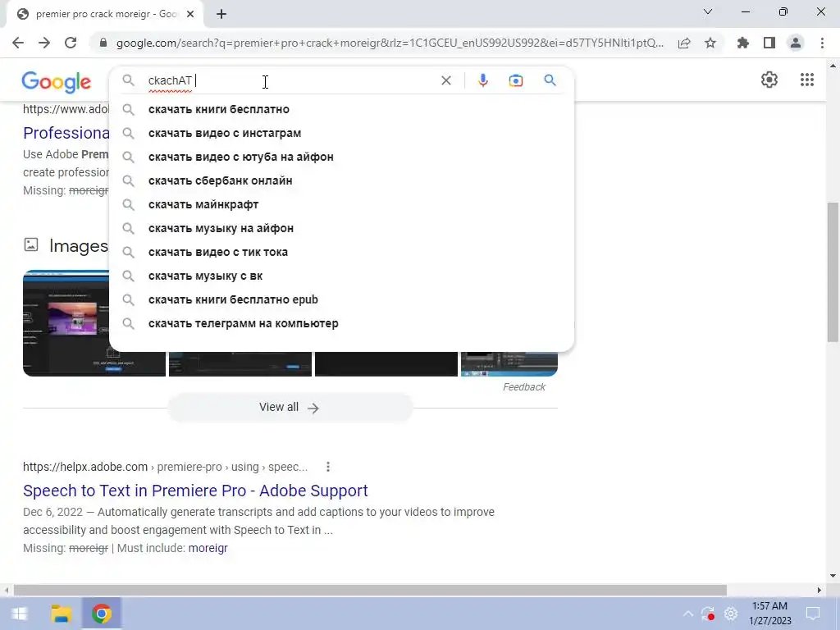Screen dimensions: 840x630
Task: Click the helpx.adobe.com result URL text
Action: pyautogui.click(x=165, y=467)
